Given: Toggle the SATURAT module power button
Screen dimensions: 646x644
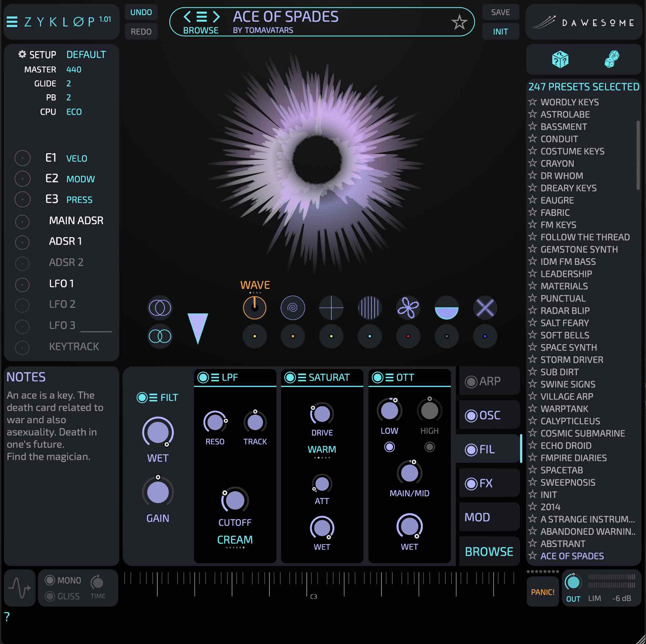Looking at the screenshot, I should (x=290, y=377).
